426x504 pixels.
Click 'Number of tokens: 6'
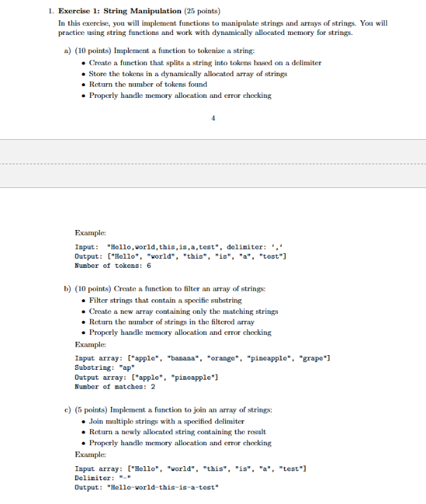tap(113, 266)
